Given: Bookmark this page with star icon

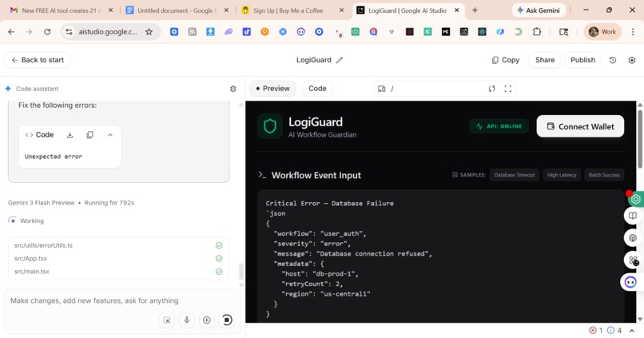Looking at the screenshot, I should (x=149, y=32).
